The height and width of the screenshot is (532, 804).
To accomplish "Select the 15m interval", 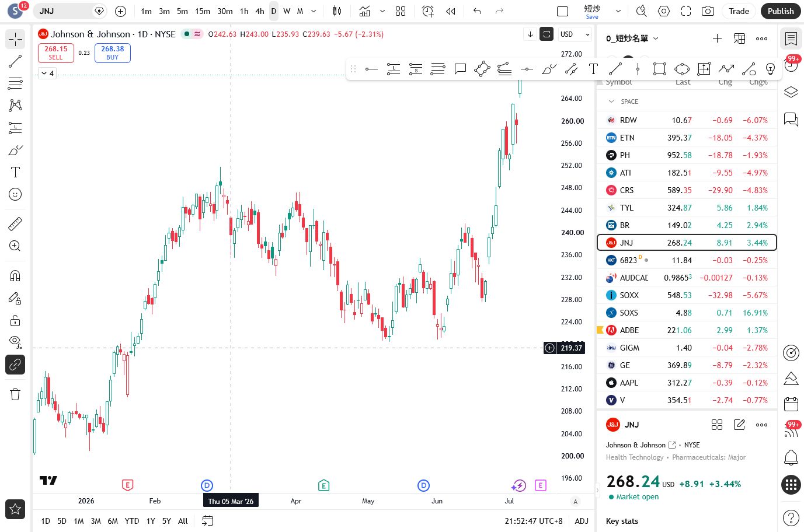I will click(x=203, y=11).
